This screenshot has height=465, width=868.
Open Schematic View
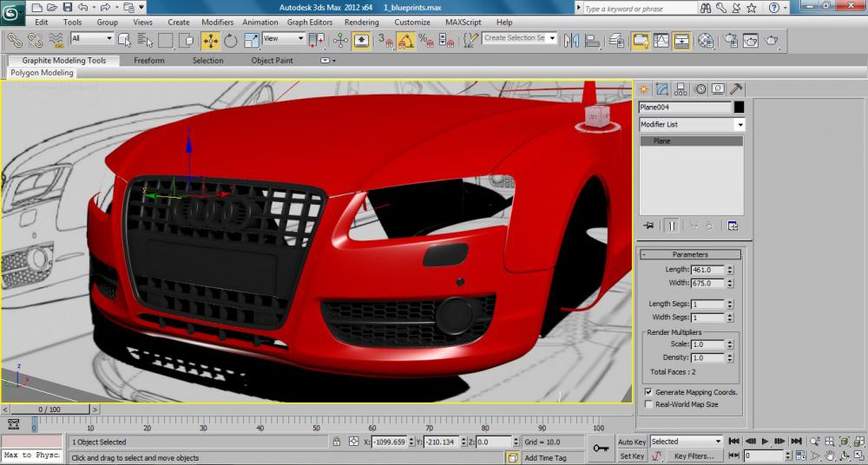681,40
